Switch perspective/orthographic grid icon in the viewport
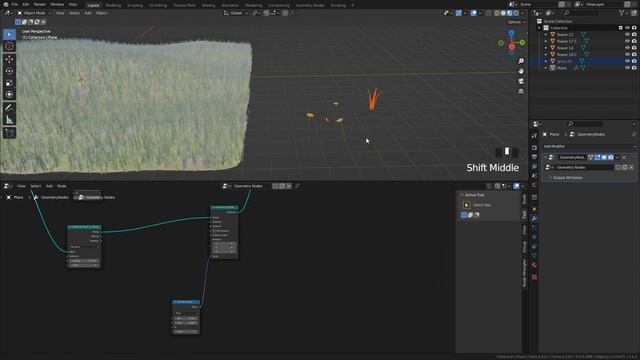Viewport: 640px width, 360px height. pos(521,91)
